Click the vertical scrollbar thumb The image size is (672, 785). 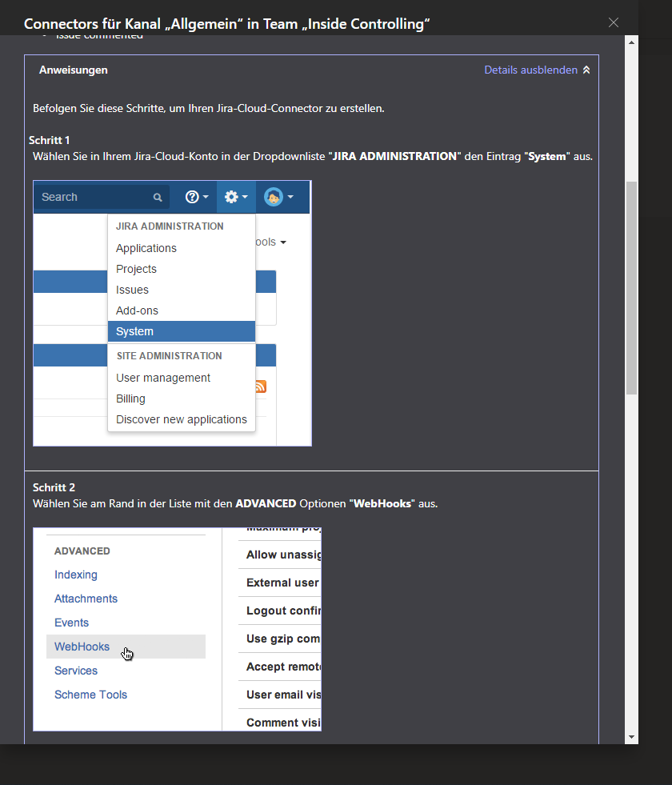(631, 288)
